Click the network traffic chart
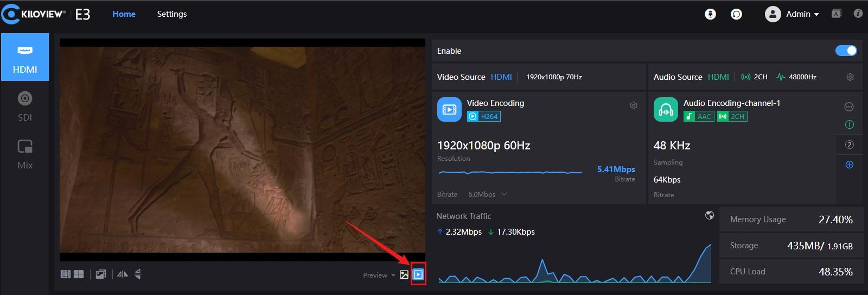Image resolution: width=868 pixels, height=295 pixels. tap(575, 263)
